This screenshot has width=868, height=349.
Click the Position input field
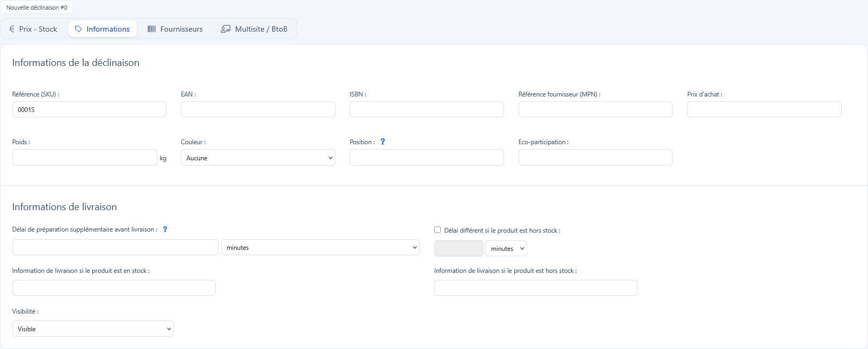(427, 158)
